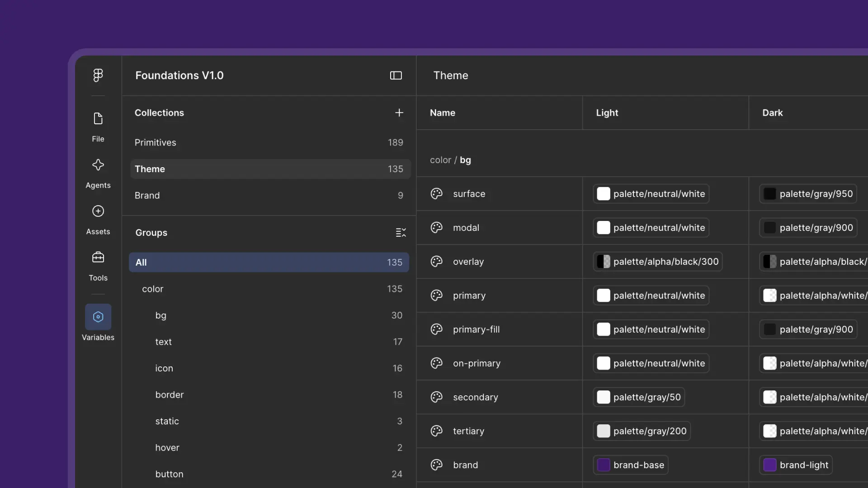Select the icon group
This screenshot has height=488, width=868.
(x=269, y=368)
